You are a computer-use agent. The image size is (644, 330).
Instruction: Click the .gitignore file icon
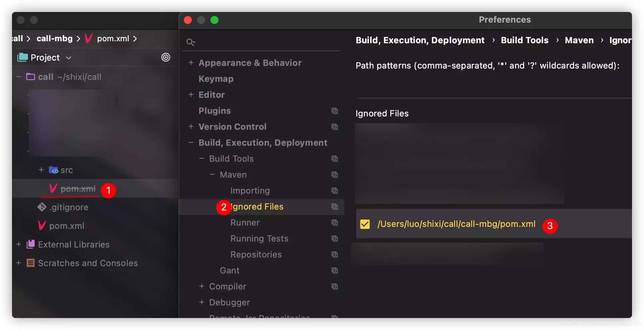click(x=42, y=207)
